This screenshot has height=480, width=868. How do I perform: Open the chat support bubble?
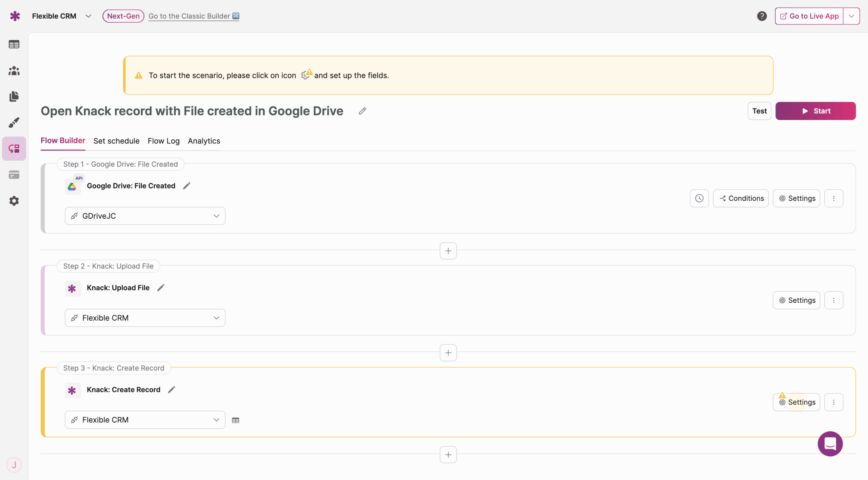point(830,444)
